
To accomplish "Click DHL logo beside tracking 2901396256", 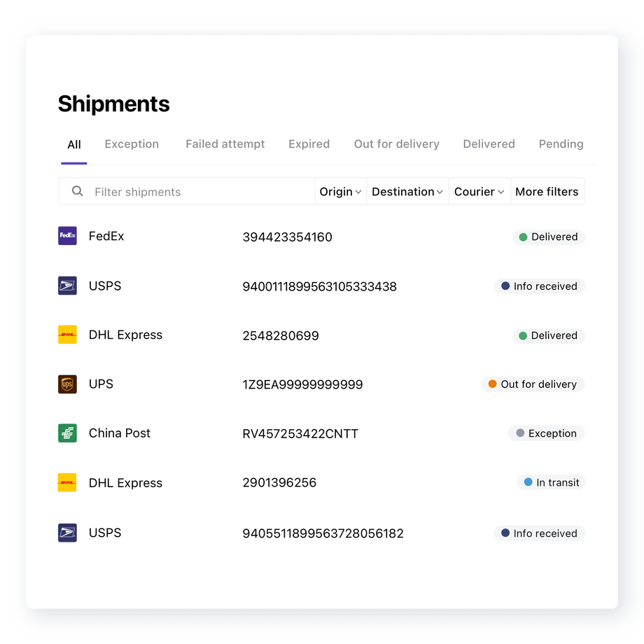I will tap(67, 482).
